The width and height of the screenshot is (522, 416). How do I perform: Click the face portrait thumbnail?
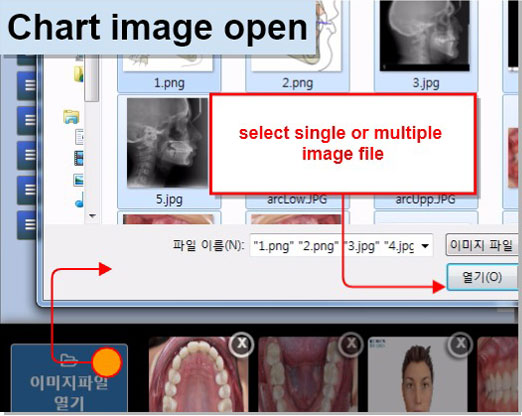click(417, 375)
